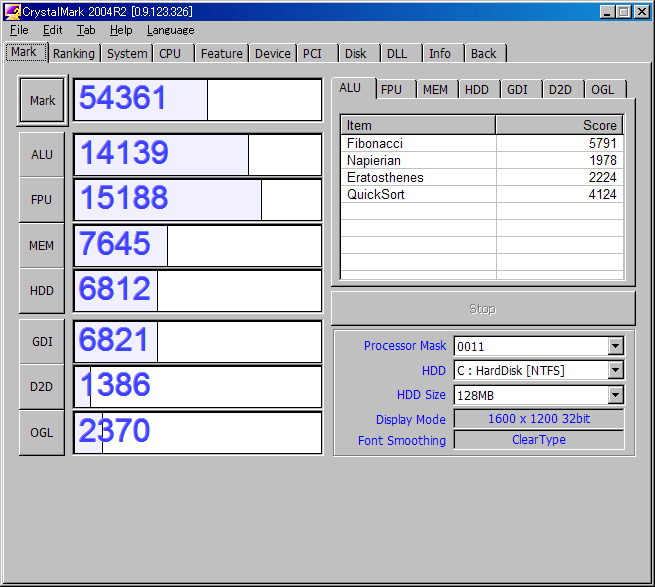The image size is (655, 587).
Task: Open the Language menu
Action: 170,30
